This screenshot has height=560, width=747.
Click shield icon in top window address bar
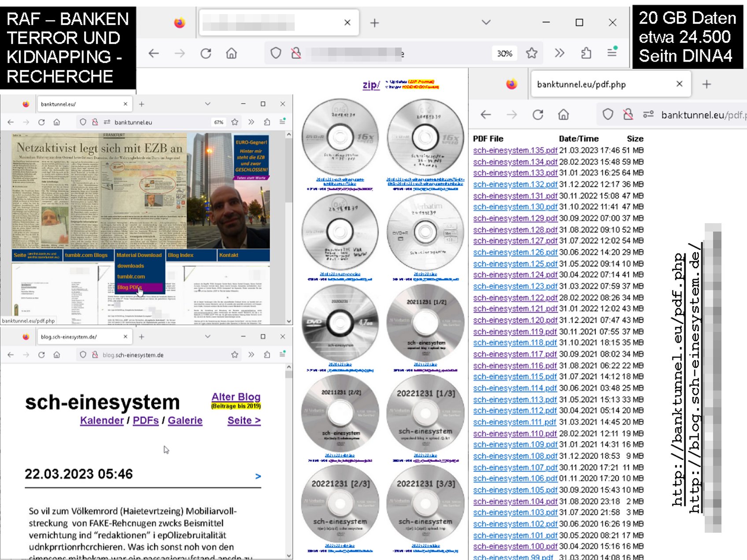click(276, 53)
